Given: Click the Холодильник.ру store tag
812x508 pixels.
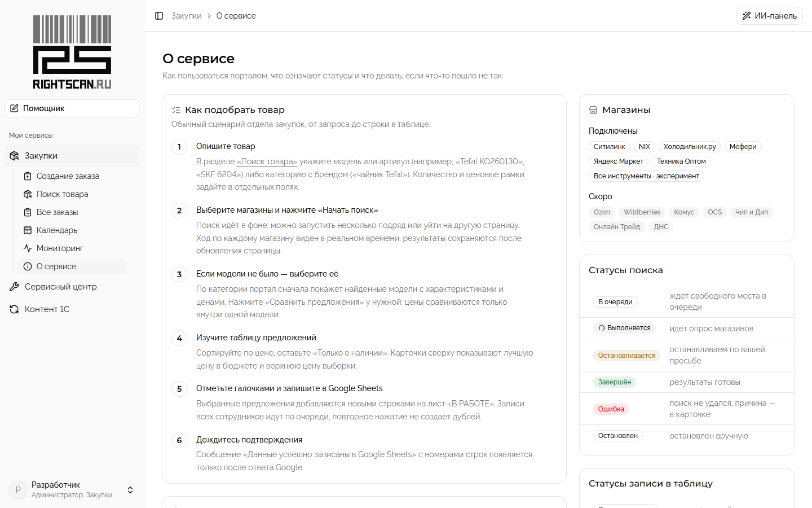Looking at the screenshot, I should [690, 147].
